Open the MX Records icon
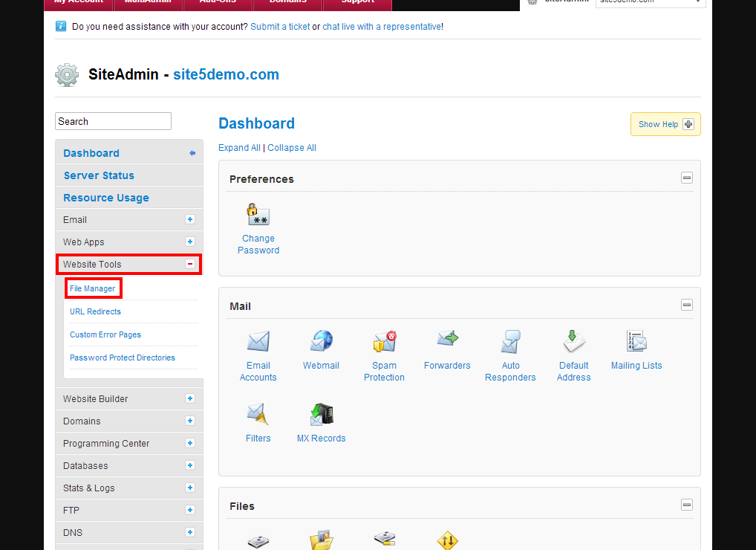 [322, 415]
